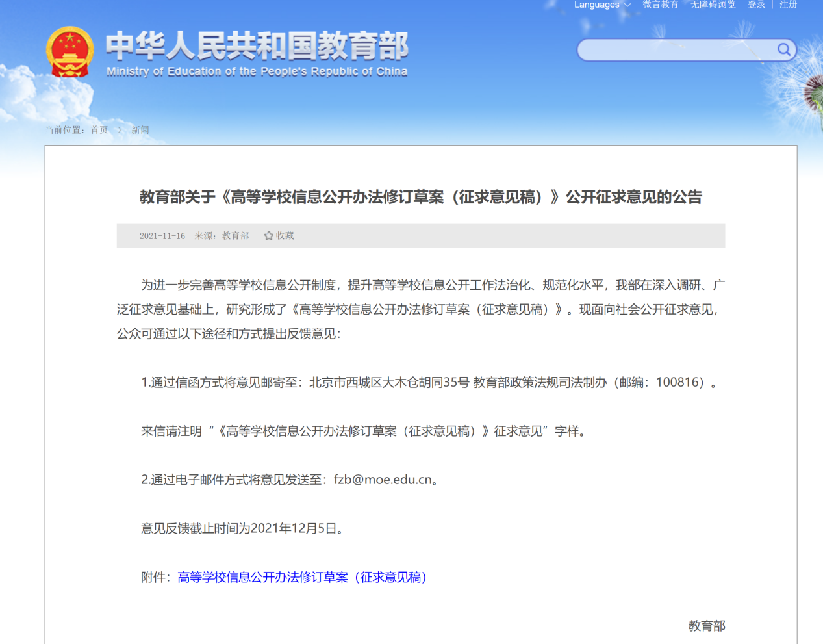Click the 收藏 bookmark text
823x644 pixels.
pos(285,236)
